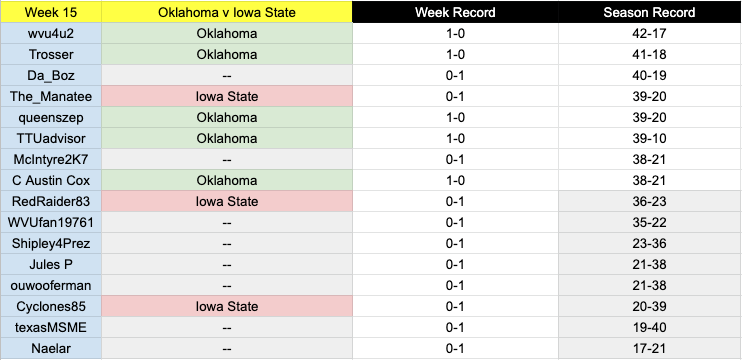The height and width of the screenshot is (360, 742).
Task: Select TTUadvisor season record 39-10
Action: (649, 138)
